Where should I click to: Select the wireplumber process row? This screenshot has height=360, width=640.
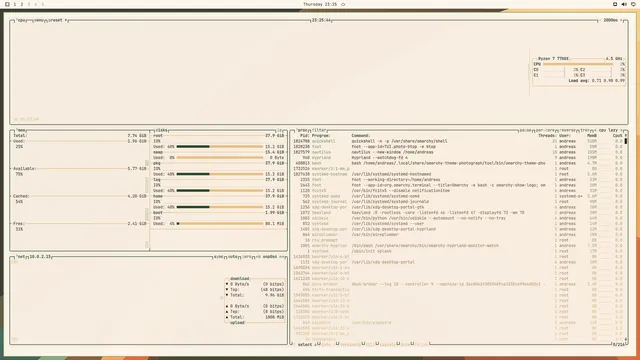[458, 235]
